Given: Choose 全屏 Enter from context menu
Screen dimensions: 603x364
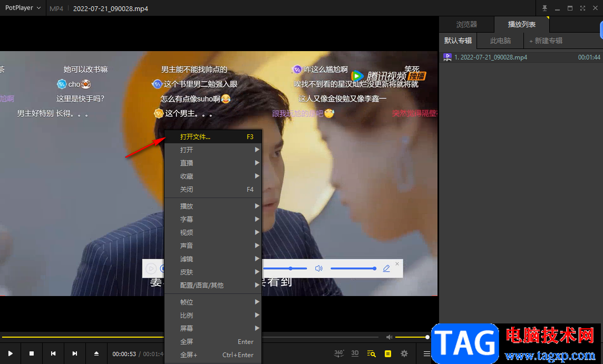Looking at the screenshot, I should pyautogui.click(x=213, y=342).
